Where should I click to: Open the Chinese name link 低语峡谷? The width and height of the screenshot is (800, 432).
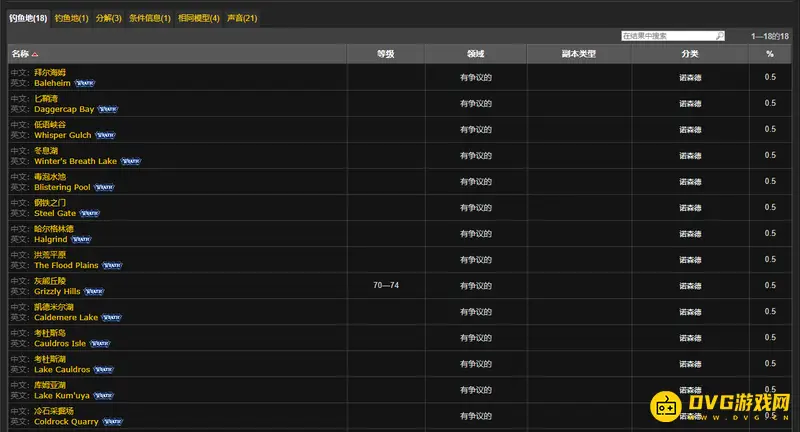[50, 125]
